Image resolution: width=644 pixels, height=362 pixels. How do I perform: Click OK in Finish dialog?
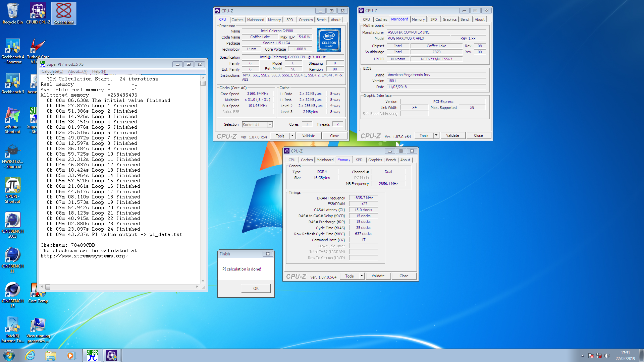[x=256, y=289]
